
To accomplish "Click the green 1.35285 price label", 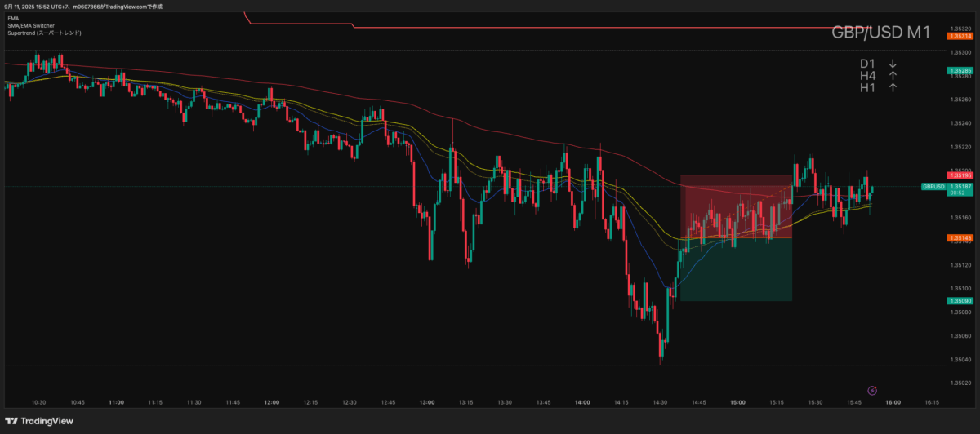I will click(960, 71).
